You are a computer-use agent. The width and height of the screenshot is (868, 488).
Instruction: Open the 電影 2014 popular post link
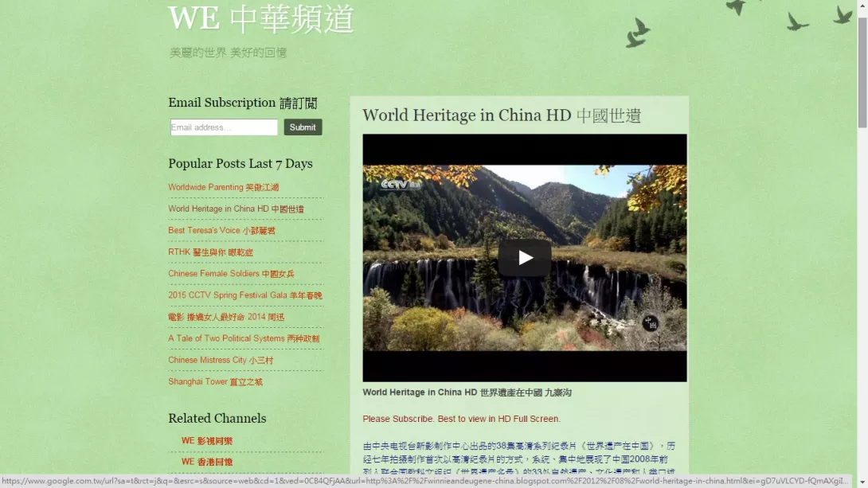pos(226,317)
